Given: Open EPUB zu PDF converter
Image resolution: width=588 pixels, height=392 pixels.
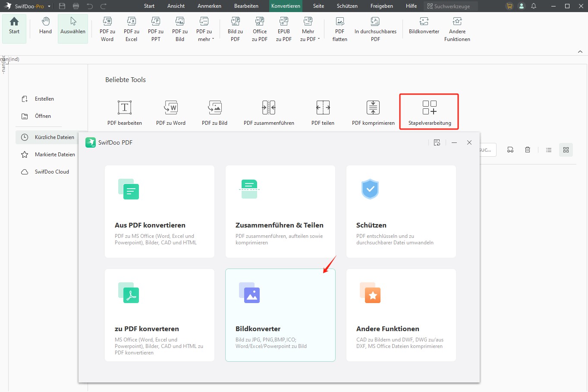Looking at the screenshot, I should [x=284, y=29].
